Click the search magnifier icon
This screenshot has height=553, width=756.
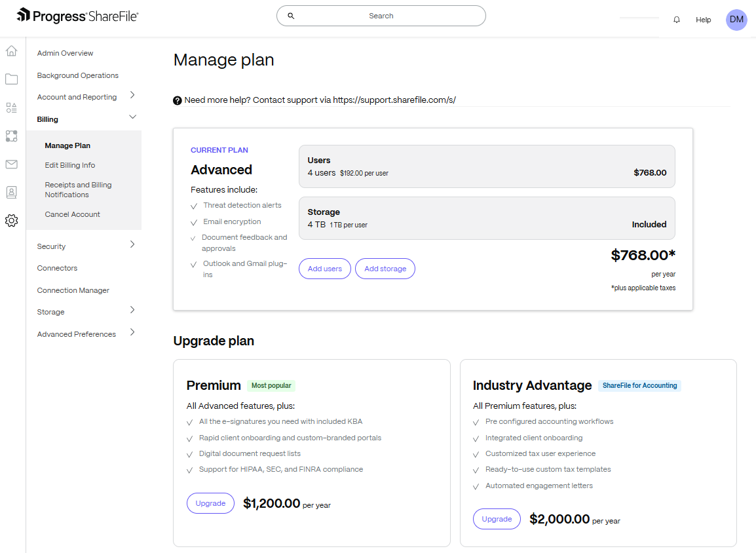pos(291,16)
